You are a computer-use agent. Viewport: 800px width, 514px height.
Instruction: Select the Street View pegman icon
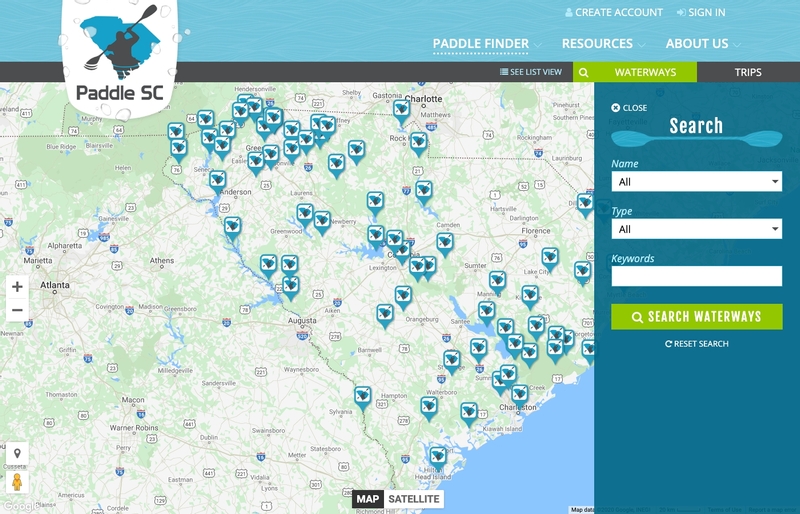[17, 482]
